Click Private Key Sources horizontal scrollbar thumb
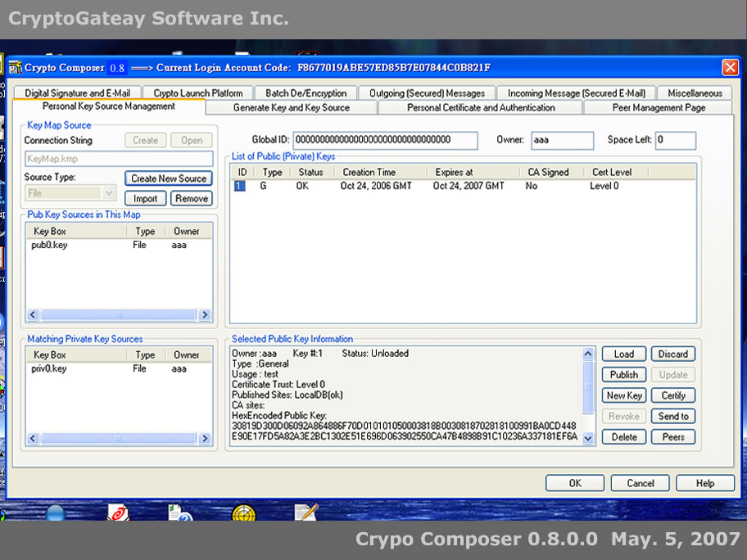The height and width of the screenshot is (560, 747). click(118, 438)
